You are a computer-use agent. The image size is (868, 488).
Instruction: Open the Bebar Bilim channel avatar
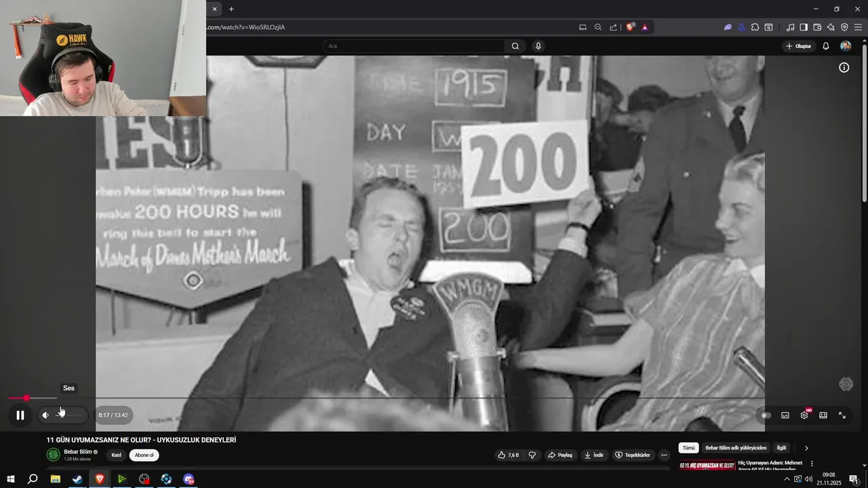point(54,455)
